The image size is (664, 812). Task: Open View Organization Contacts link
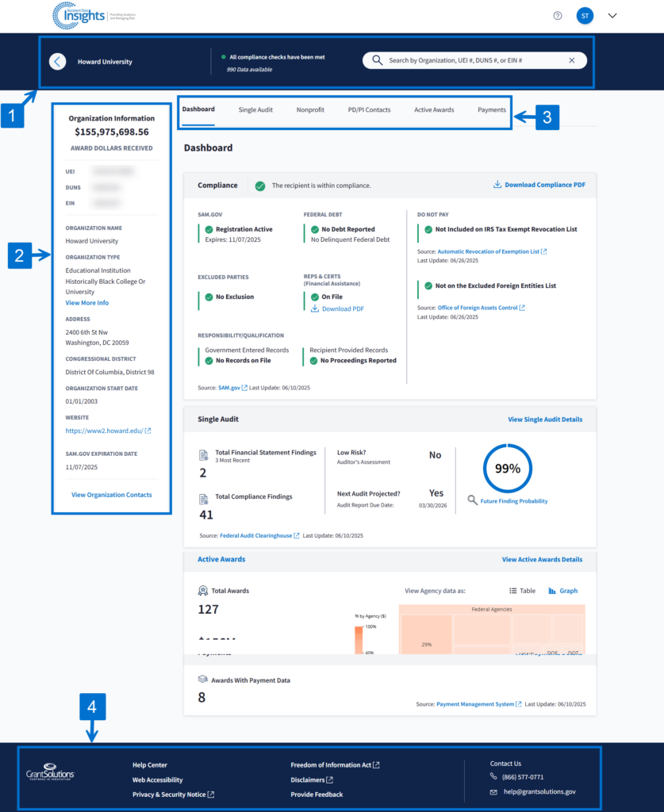pos(111,495)
